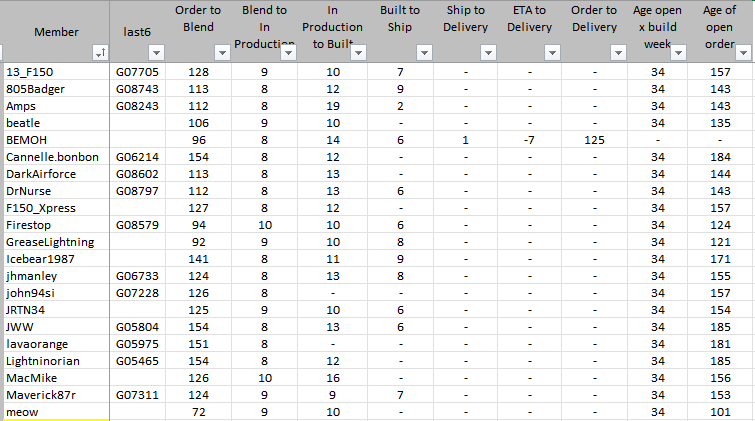The height and width of the screenshot is (421, 755).
Task: Select Icebear1987's Order to Blend value 141
Action: 198,259
